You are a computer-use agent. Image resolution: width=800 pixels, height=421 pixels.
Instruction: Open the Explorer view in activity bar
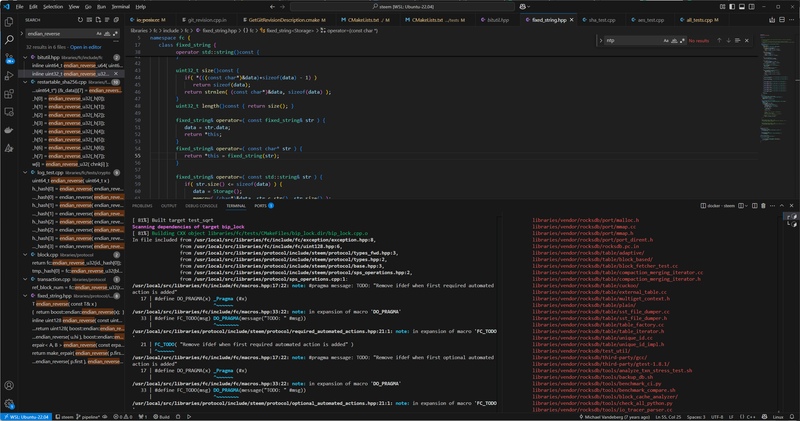pos(9,21)
